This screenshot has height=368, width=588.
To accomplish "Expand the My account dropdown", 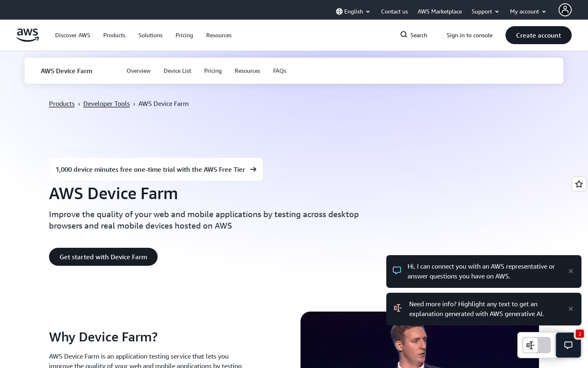I will click(x=528, y=11).
